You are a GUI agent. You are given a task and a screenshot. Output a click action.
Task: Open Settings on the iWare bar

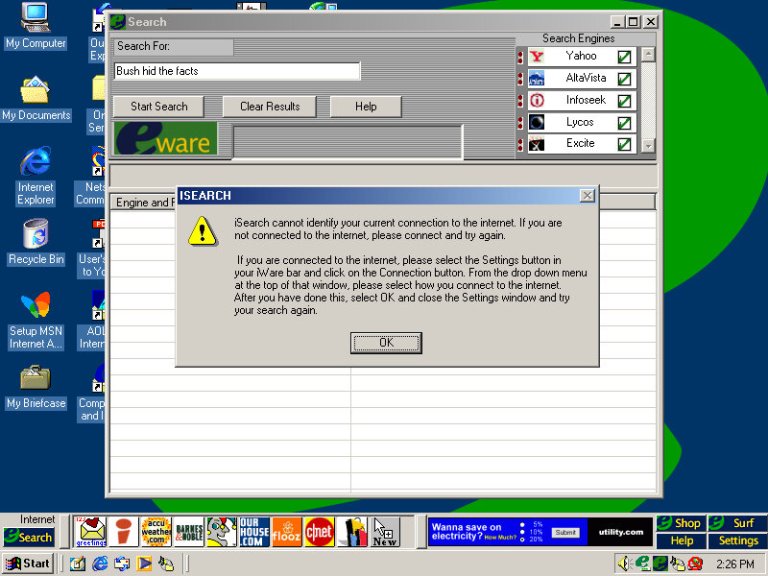(x=738, y=541)
